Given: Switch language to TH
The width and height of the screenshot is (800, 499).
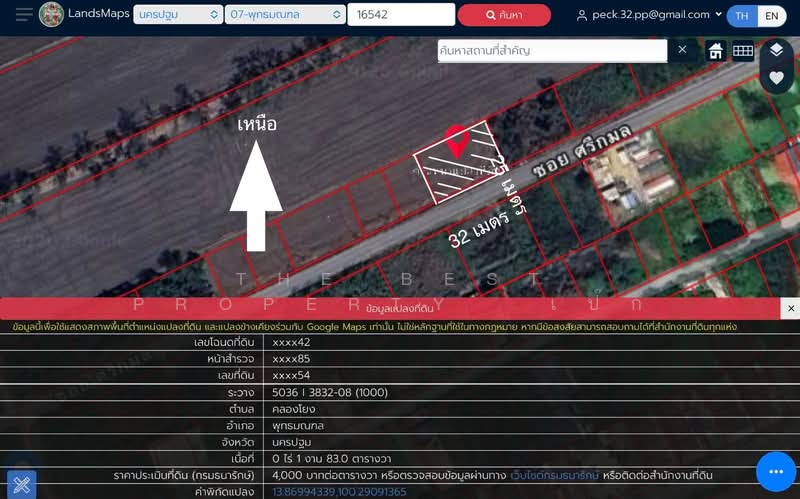Looking at the screenshot, I should [742, 16].
